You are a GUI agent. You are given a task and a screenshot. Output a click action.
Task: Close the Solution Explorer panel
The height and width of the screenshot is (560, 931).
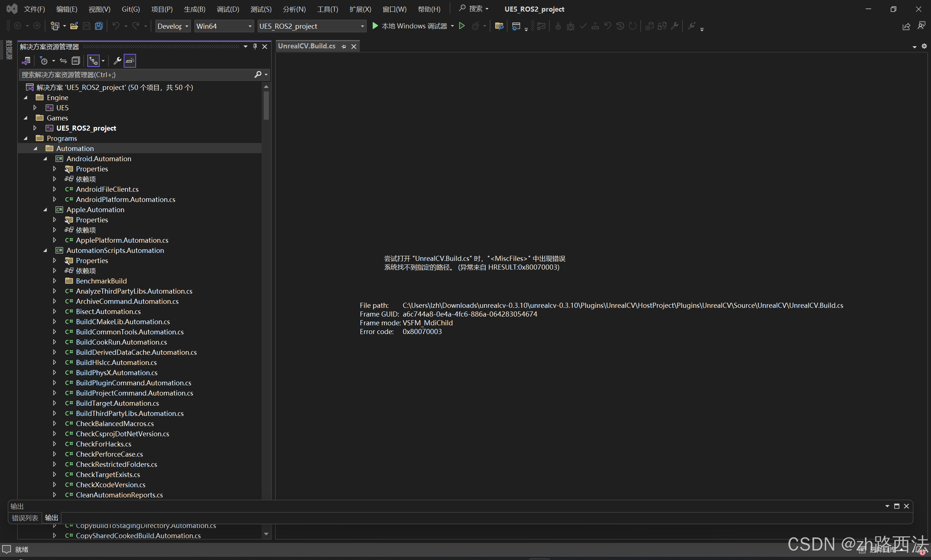[x=265, y=47]
